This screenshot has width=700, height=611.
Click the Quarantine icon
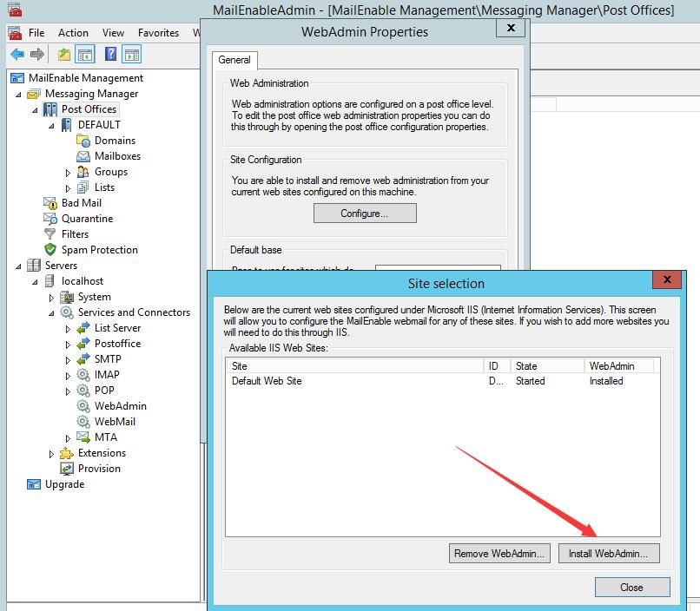[50, 219]
